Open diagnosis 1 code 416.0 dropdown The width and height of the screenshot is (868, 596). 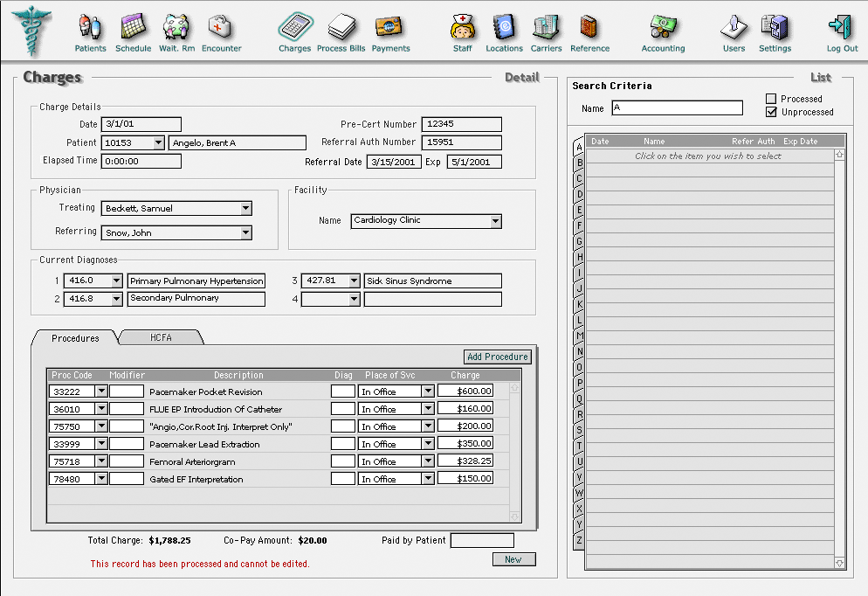pyautogui.click(x=116, y=281)
